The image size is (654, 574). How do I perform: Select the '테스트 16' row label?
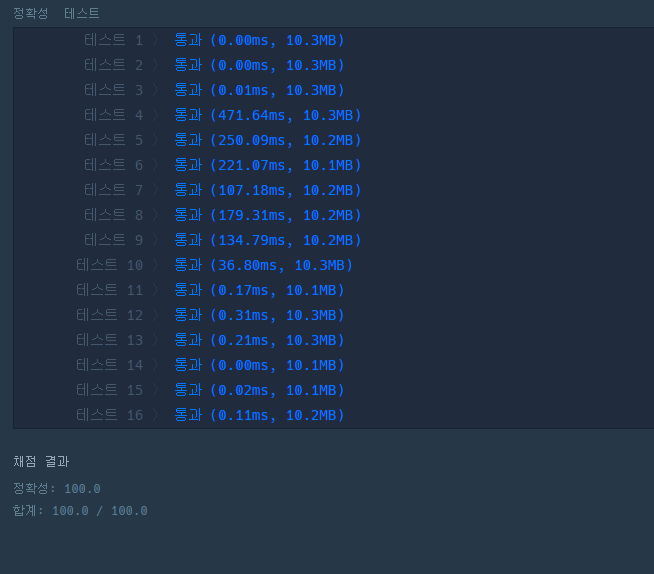pyautogui.click(x=109, y=415)
